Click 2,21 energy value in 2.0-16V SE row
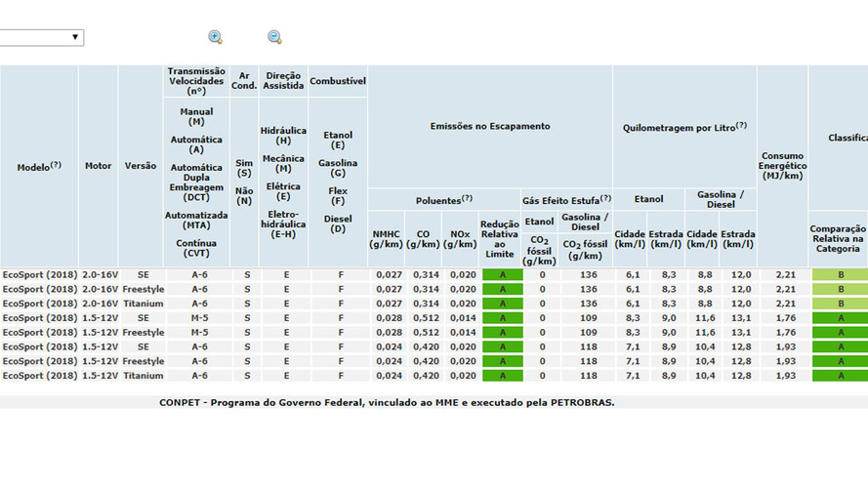Screen dimensions: 868x488 [785, 275]
